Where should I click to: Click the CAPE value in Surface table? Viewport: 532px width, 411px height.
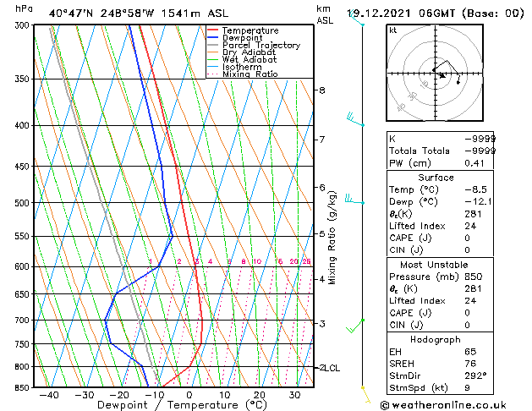[467, 238]
